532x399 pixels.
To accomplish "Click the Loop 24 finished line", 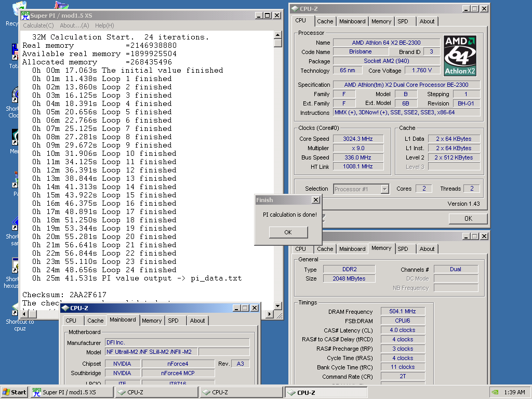I will [x=104, y=270].
